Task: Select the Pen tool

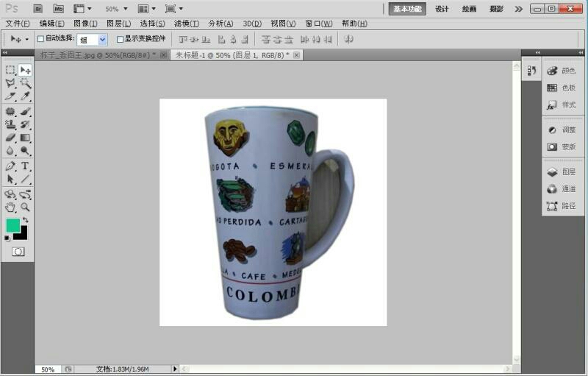Action: (10, 166)
